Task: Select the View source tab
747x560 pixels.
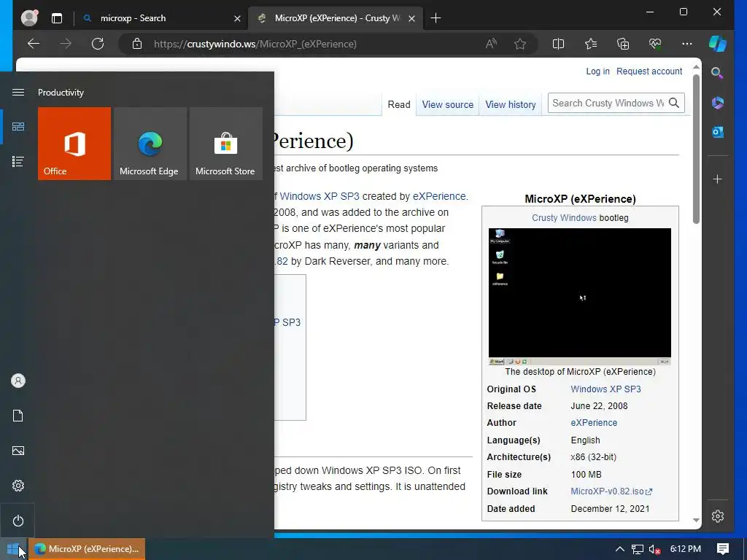Action: coord(448,104)
